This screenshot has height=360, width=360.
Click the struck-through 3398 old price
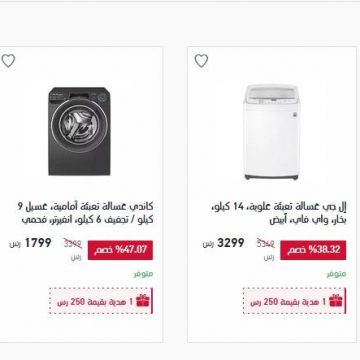[x=73, y=244]
